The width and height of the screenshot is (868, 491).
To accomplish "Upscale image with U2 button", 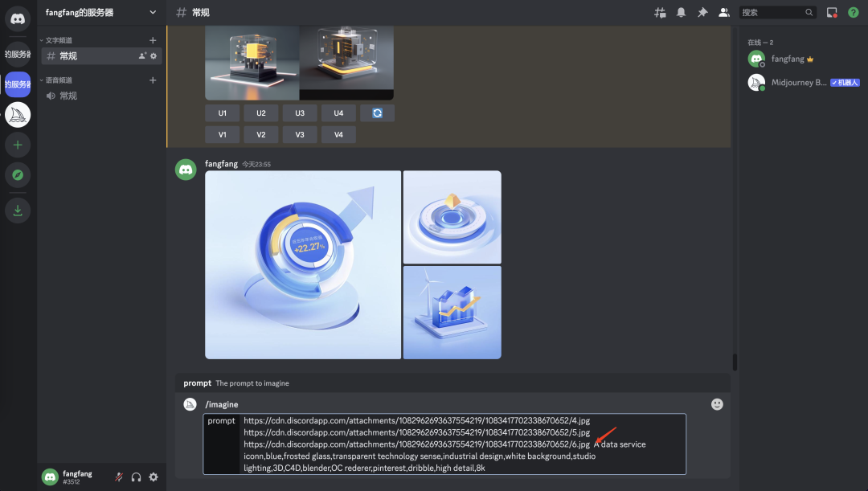I will point(260,113).
